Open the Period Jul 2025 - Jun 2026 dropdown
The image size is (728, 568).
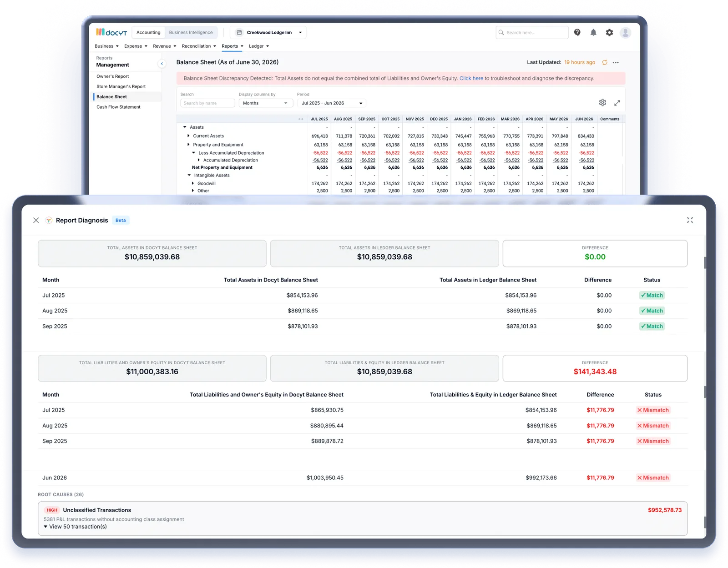[x=332, y=103]
